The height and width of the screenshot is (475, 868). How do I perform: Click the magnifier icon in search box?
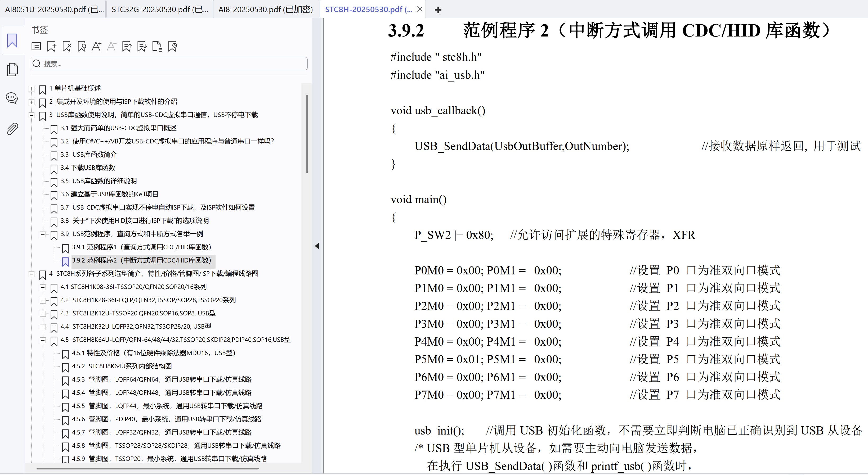coord(37,64)
